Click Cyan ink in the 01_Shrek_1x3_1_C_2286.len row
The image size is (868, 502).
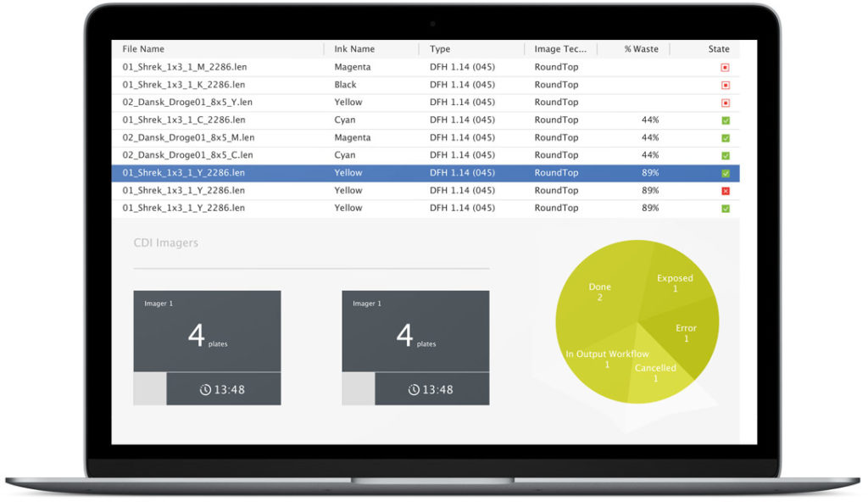344,120
